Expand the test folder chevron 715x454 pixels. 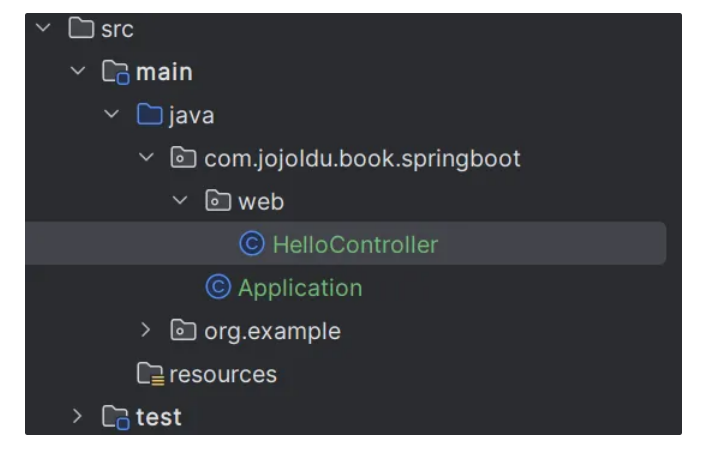click(x=78, y=416)
